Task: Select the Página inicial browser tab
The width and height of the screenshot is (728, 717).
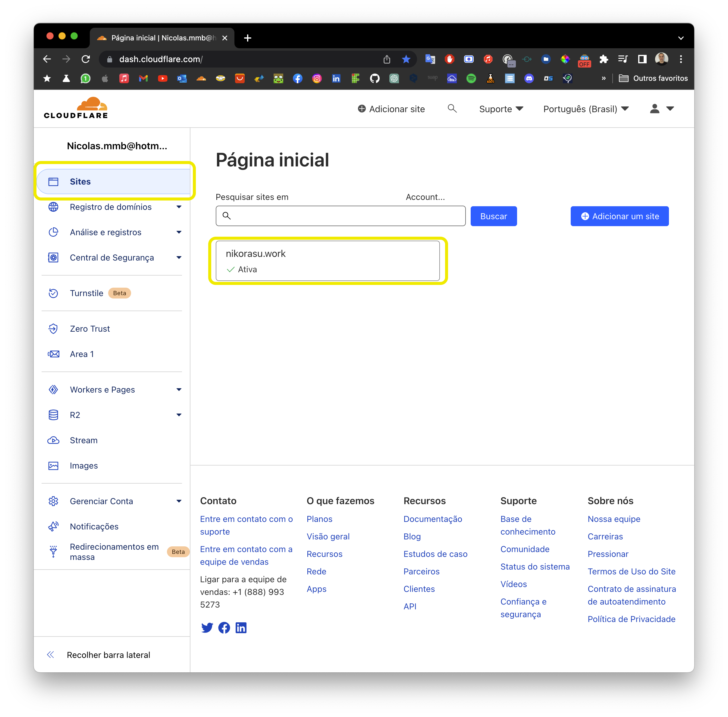Action: click(x=162, y=38)
